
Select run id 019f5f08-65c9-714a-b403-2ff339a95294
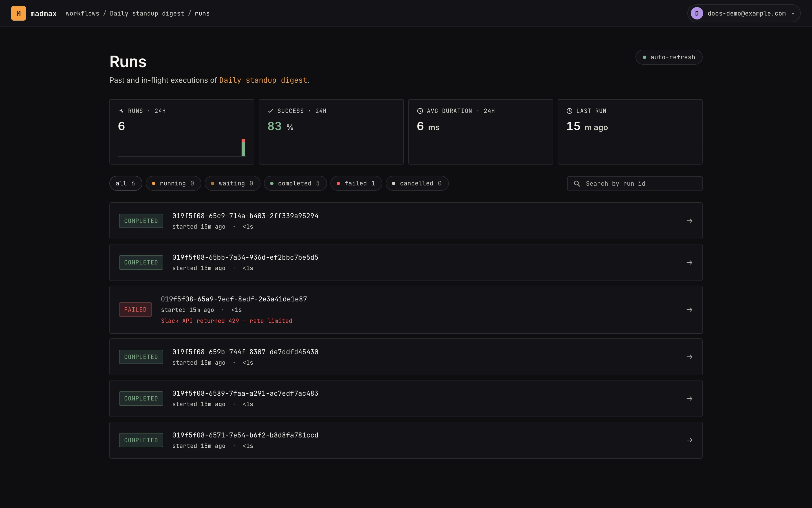click(x=245, y=216)
